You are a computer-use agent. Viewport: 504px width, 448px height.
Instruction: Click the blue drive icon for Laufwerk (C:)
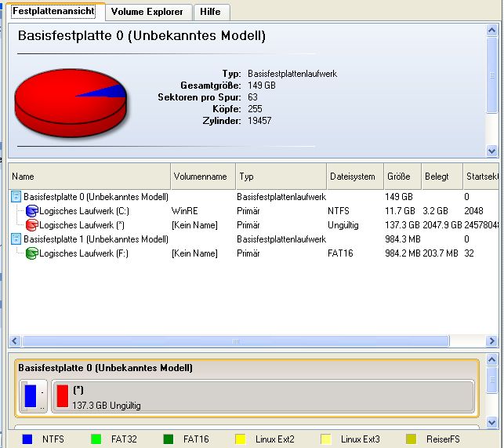(x=32, y=211)
